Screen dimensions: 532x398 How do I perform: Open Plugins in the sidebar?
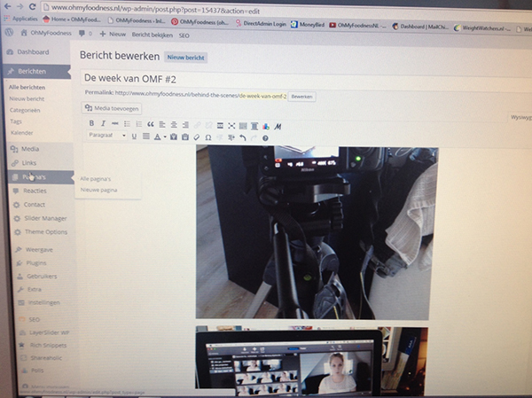coord(36,263)
